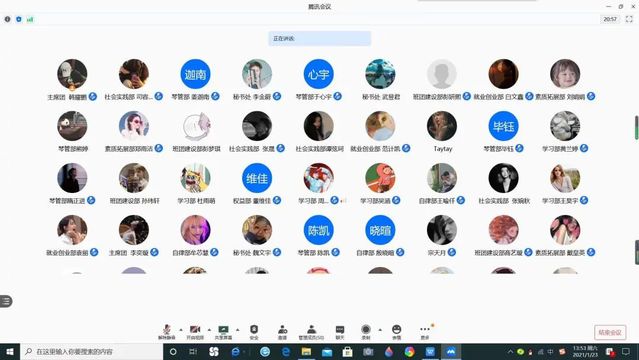The image size is (639, 360).
Task: Click the red End Meeting button
Action: (610, 332)
